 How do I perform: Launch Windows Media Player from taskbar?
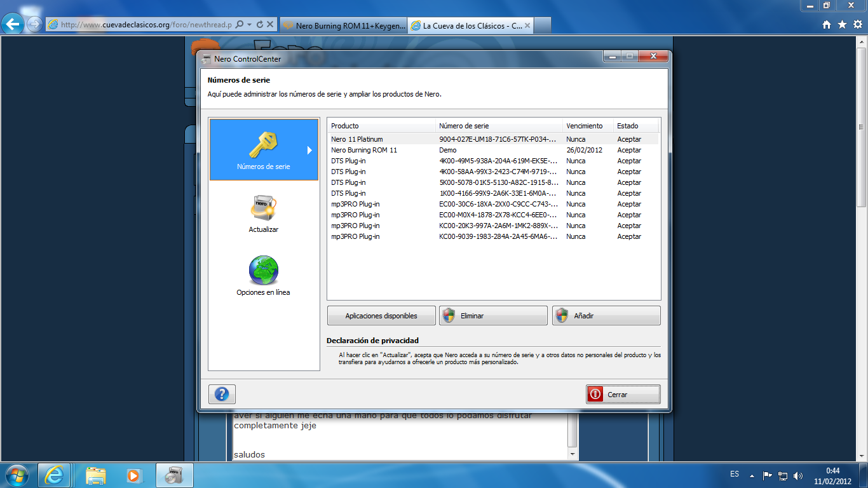[133, 475]
